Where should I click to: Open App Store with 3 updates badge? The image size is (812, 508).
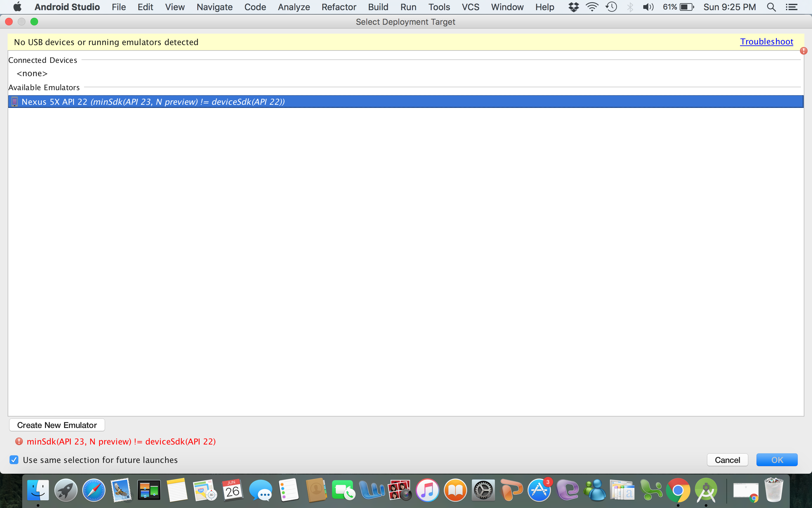pos(539,490)
